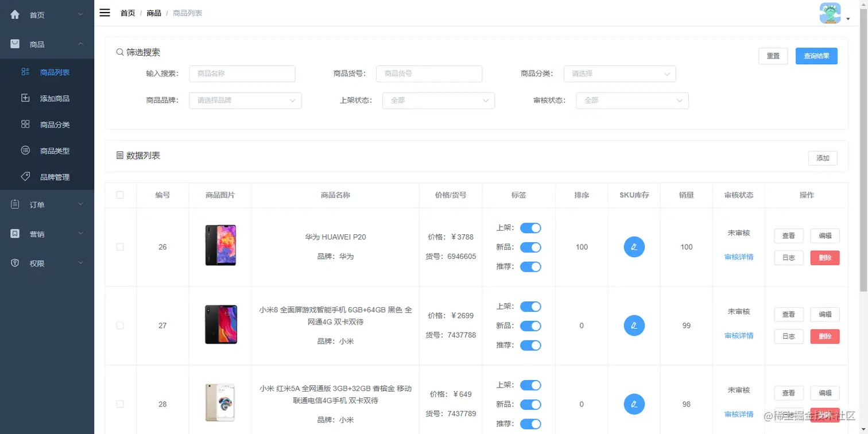868x434 pixels.
Task: Toggle 上架 switch for HUAWEI P20
Action: (530, 228)
